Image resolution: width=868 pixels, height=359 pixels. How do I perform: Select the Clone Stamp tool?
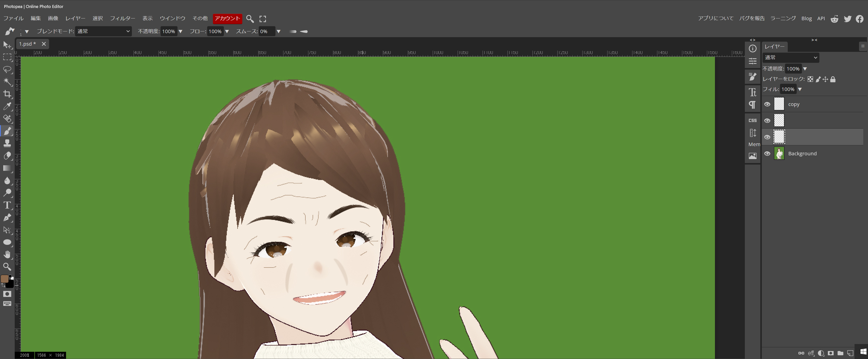point(7,143)
